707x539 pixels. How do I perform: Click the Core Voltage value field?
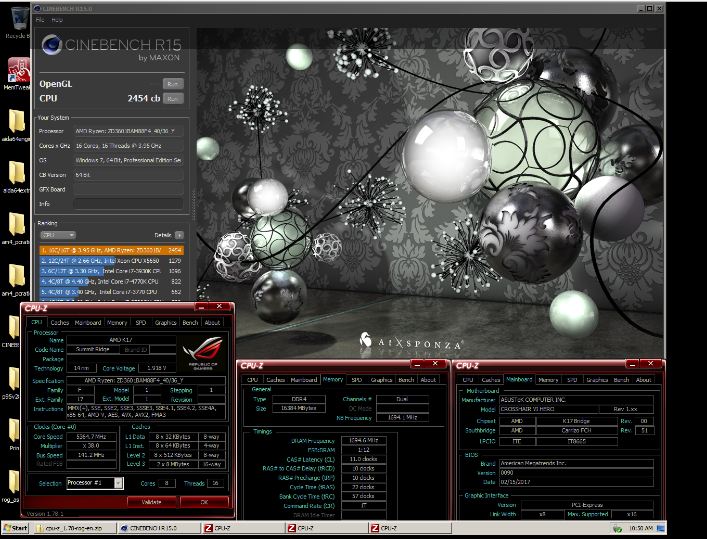(x=156, y=368)
